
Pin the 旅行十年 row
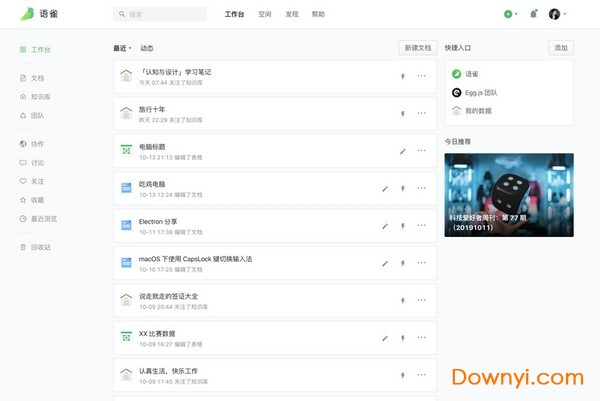click(x=403, y=114)
